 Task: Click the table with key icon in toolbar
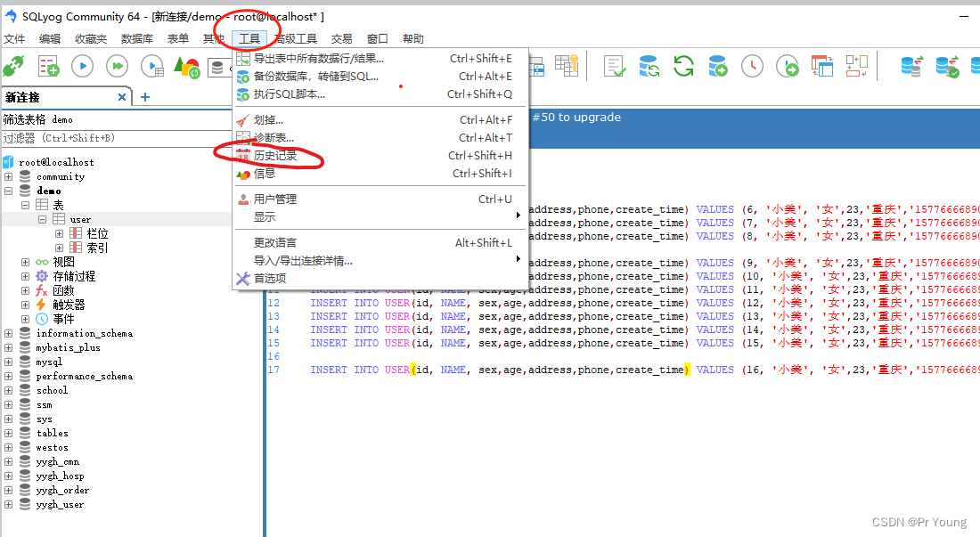[567, 66]
